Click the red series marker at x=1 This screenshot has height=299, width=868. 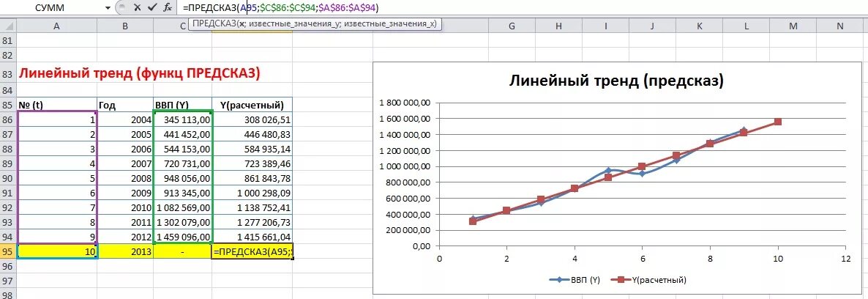[473, 221]
